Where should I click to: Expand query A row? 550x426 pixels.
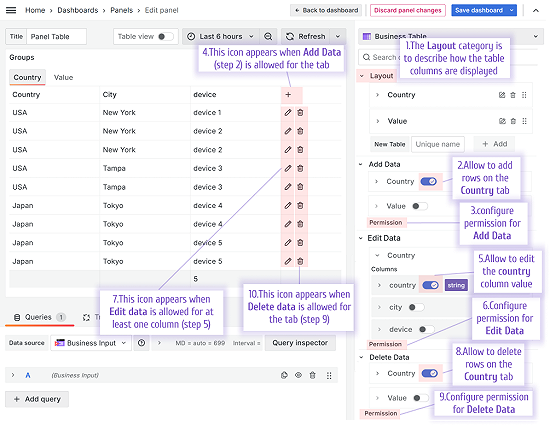[x=13, y=375]
